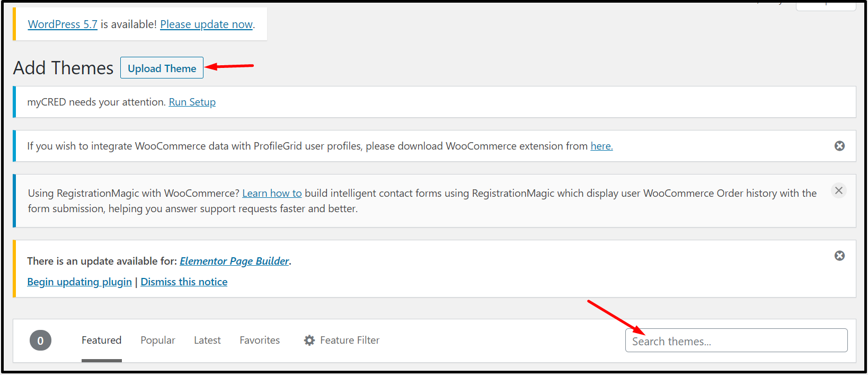Viewport: 868px width, 375px height.
Task: Follow the 'here' WooCommerce extension download link
Action: coord(601,146)
